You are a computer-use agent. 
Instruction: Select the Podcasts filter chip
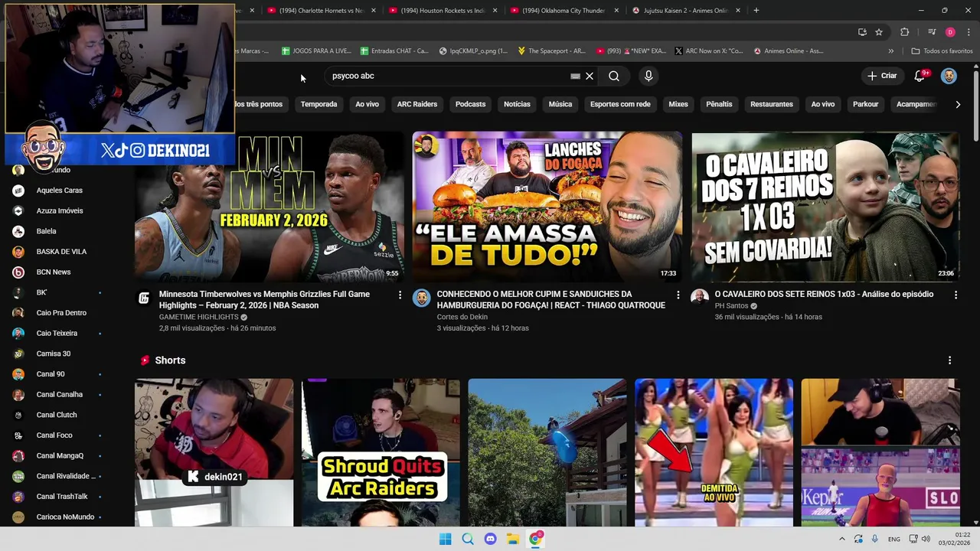tap(470, 104)
